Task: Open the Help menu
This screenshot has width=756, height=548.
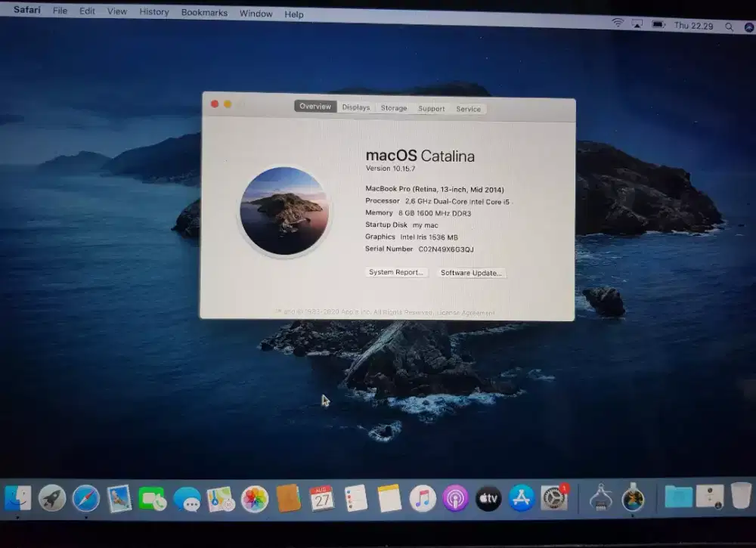Action: (293, 14)
